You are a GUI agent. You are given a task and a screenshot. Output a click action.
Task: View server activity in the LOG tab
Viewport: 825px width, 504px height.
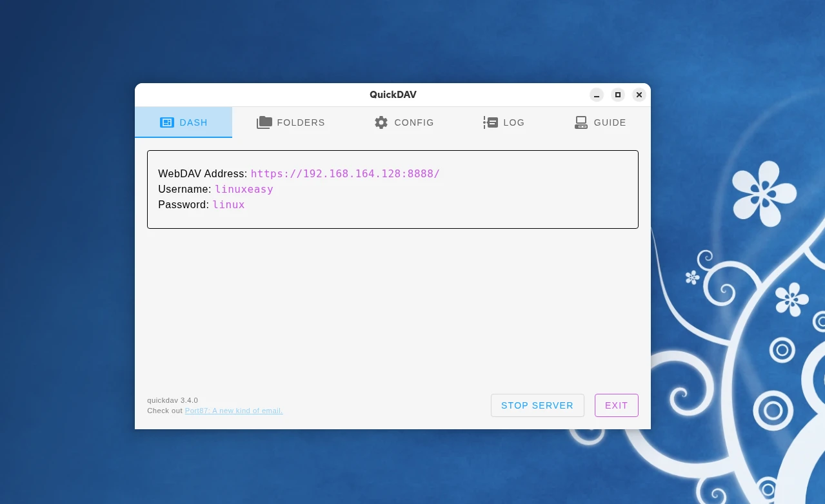click(x=504, y=122)
